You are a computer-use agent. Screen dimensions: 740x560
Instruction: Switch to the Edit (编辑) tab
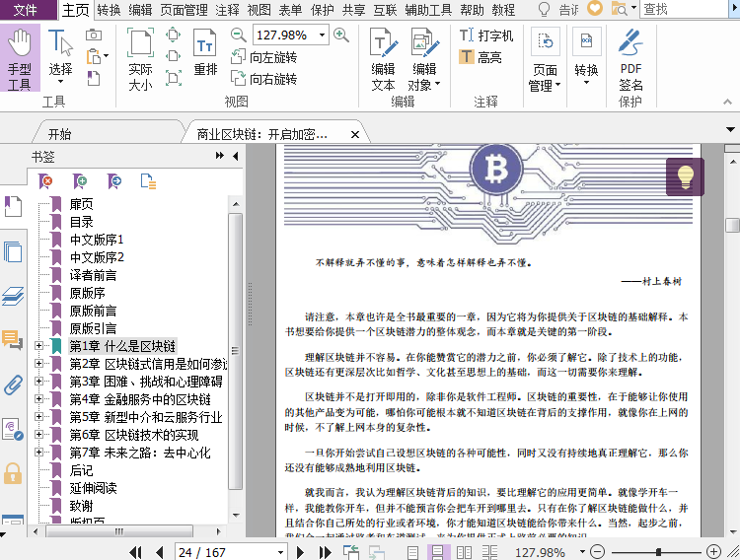(x=140, y=10)
